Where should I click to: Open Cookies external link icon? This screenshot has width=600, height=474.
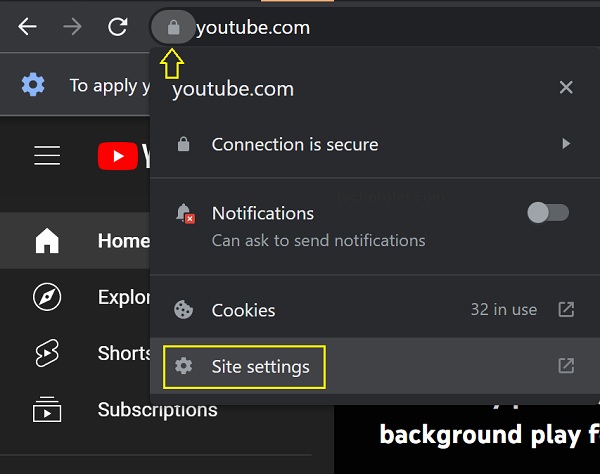click(x=566, y=309)
